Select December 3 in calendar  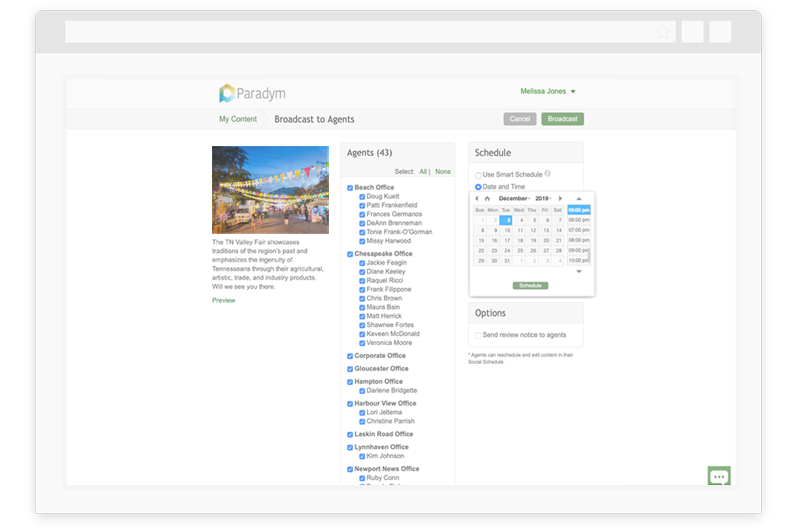506,220
